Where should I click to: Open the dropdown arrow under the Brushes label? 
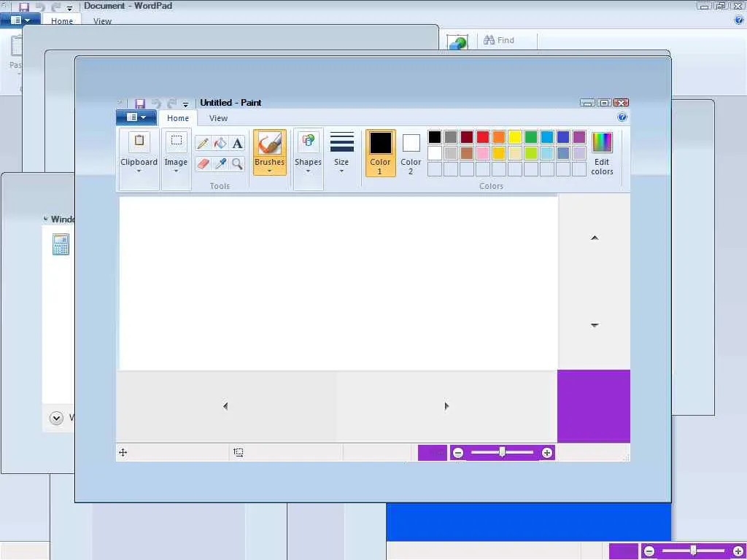[270, 171]
